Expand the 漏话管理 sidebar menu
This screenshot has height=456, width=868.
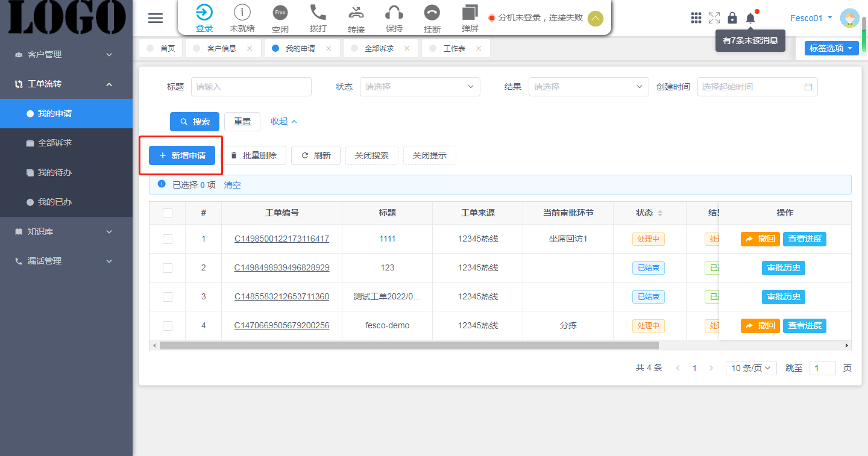66,261
